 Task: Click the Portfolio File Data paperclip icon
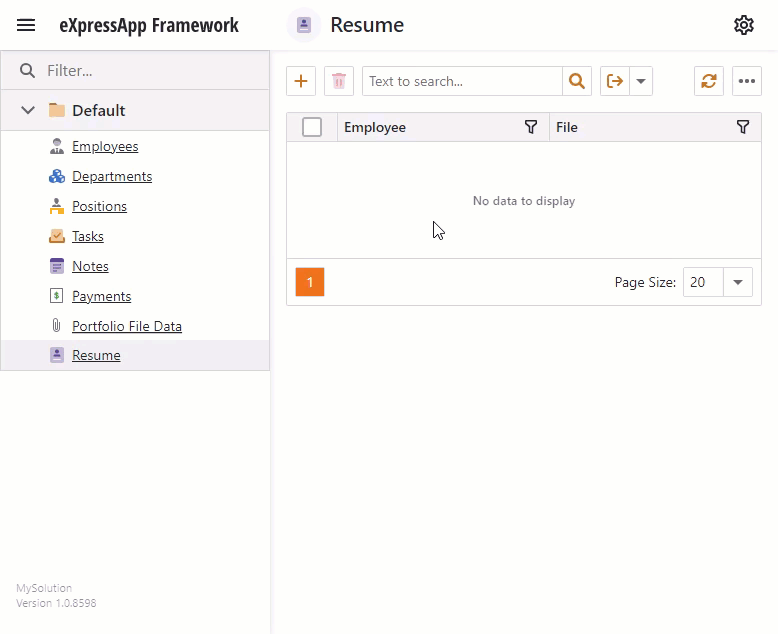57,325
